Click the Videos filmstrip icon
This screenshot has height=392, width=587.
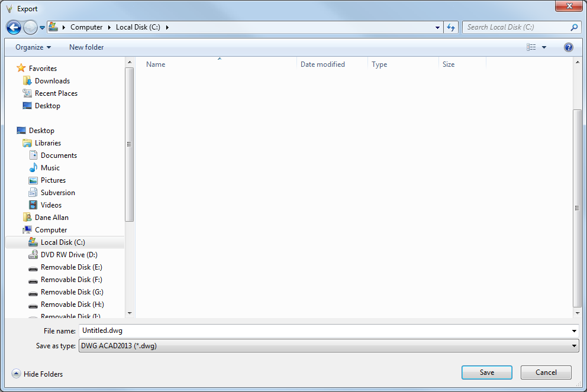[x=33, y=205]
